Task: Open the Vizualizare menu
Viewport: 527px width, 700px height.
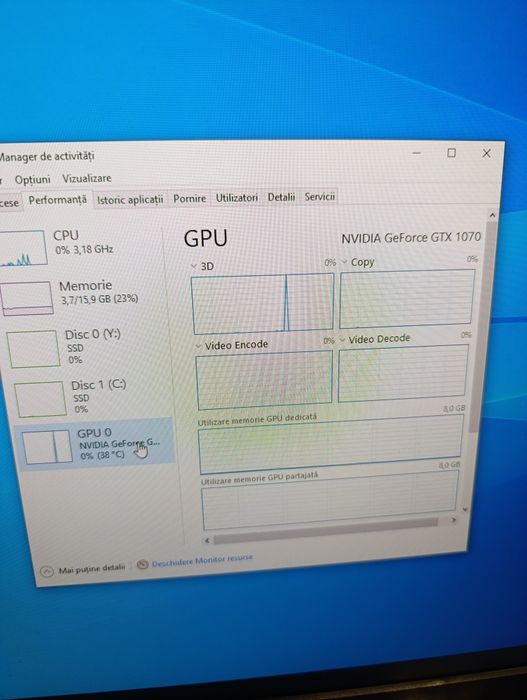Action: [87, 178]
